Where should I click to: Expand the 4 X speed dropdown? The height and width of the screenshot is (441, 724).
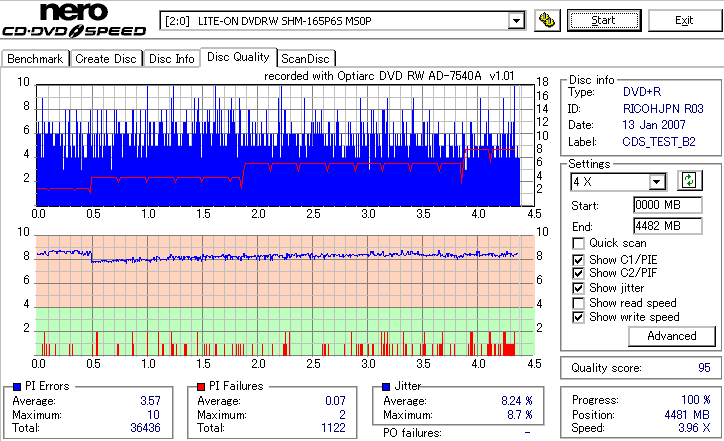click(656, 182)
